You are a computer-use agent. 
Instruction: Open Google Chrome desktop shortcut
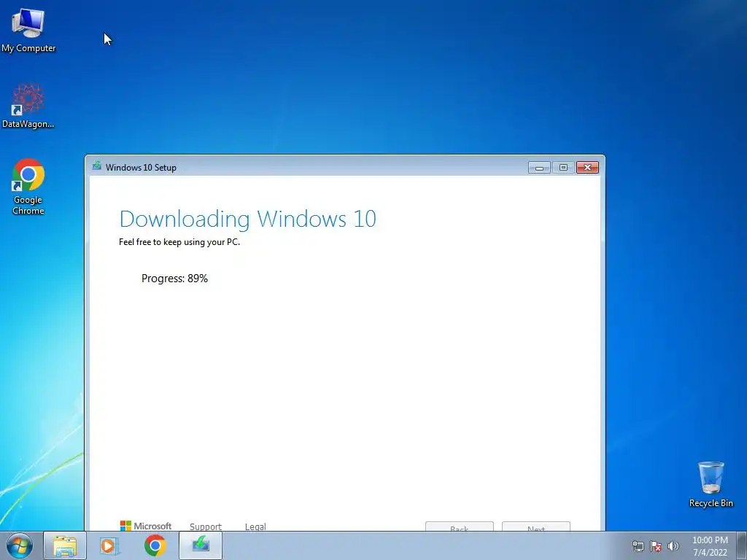point(28,187)
